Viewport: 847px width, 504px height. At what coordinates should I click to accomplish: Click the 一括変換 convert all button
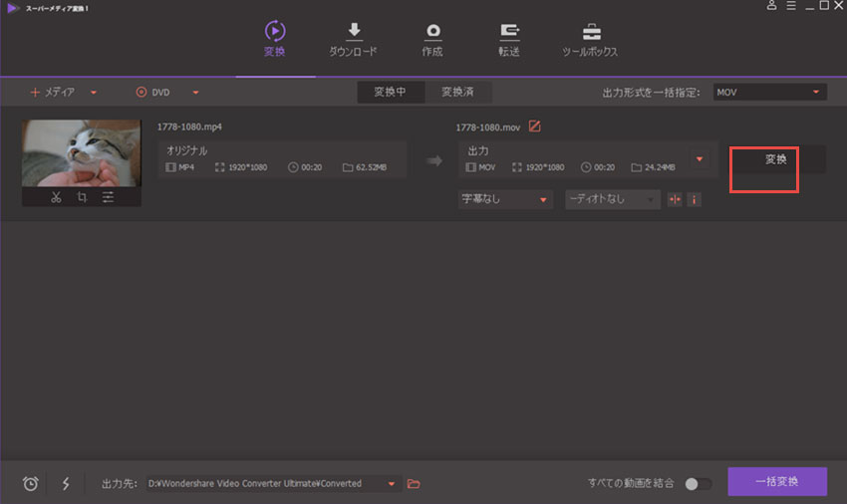pyautogui.click(x=777, y=482)
